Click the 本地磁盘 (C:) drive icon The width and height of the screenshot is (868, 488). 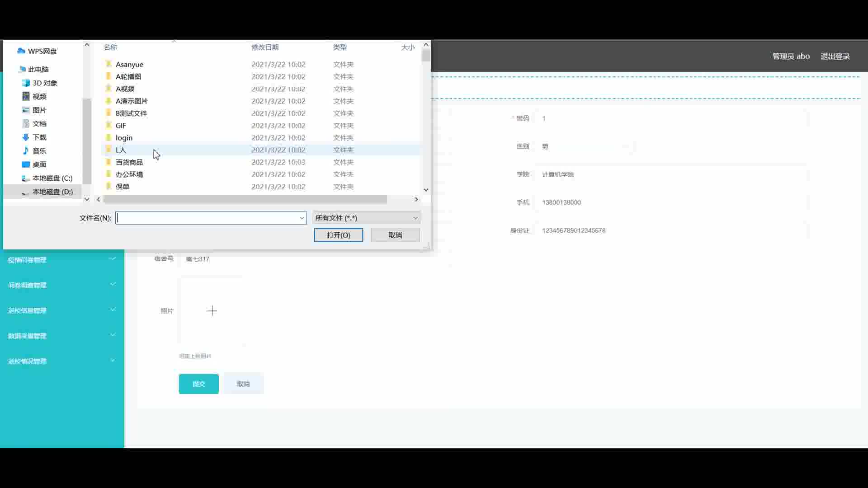(x=26, y=178)
